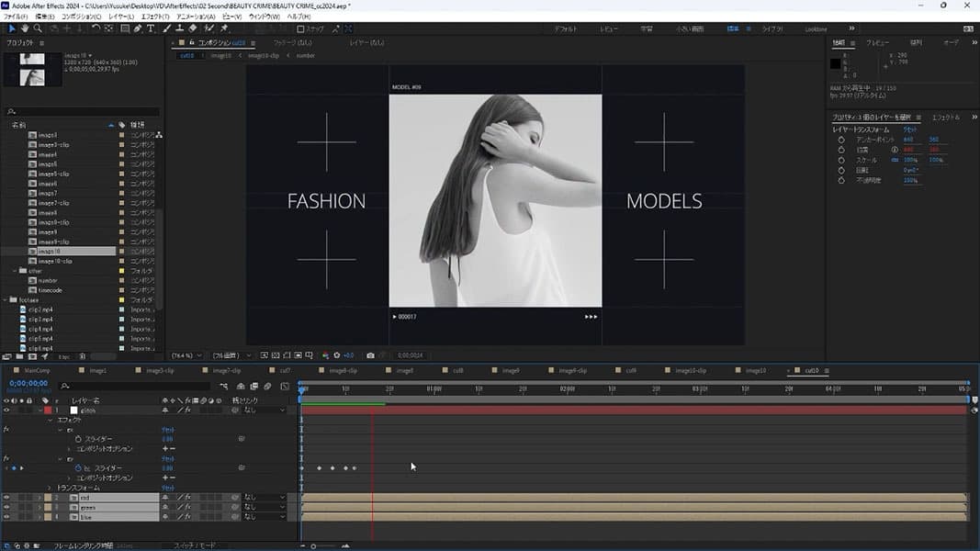The height and width of the screenshot is (551, 980).
Task: Click the black color swatch in the info panel
Action: pyautogui.click(x=836, y=63)
